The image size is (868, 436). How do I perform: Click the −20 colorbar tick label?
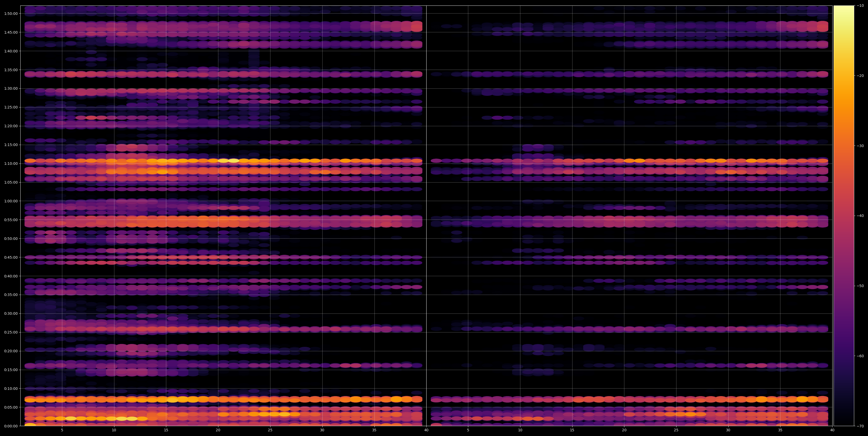coord(860,76)
